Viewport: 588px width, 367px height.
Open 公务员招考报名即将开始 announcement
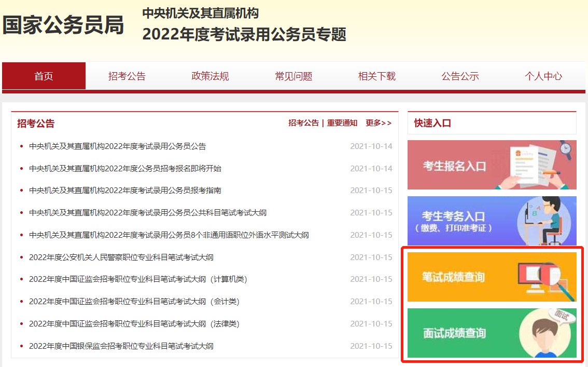125,169
